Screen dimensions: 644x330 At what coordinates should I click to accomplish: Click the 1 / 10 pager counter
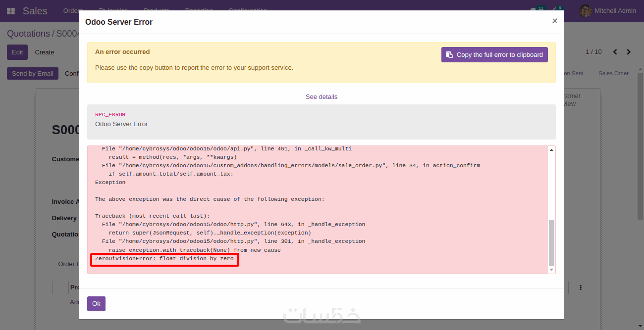593,52
